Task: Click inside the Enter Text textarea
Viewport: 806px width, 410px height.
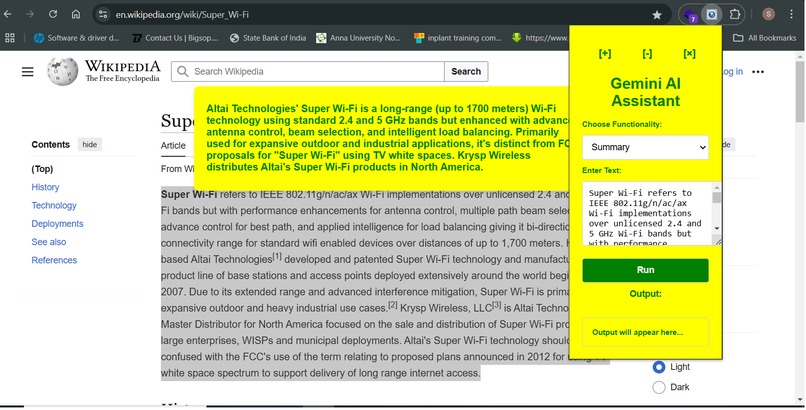Action: click(652, 213)
